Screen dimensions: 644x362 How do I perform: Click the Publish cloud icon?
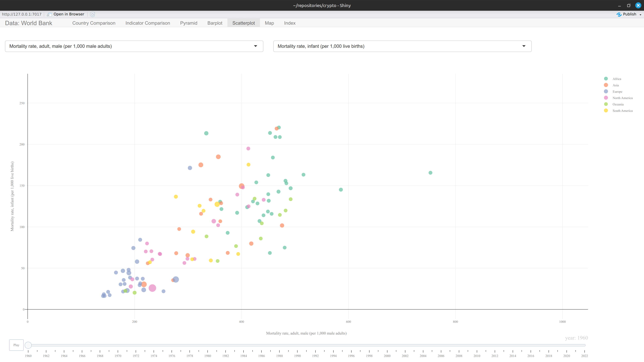tap(619, 14)
